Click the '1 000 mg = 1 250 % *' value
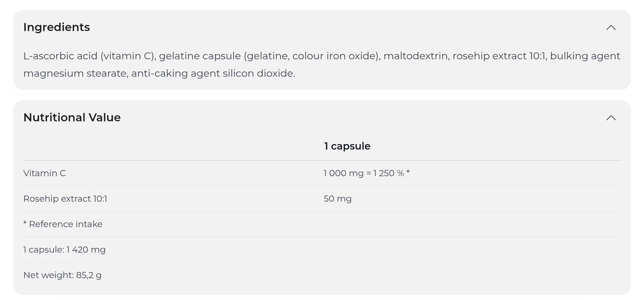Viewport: 644px width, 300px height. 367,173
